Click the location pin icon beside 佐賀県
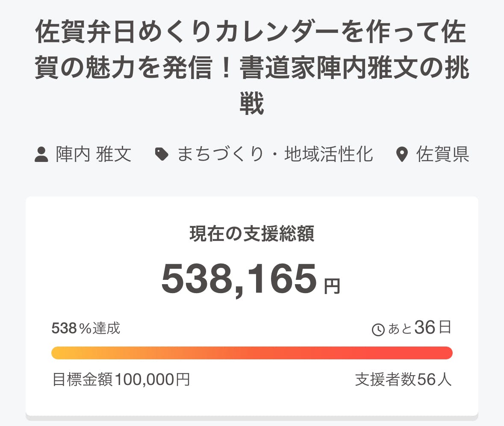The height and width of the screenshot is (426, 504). click(401, 155)
